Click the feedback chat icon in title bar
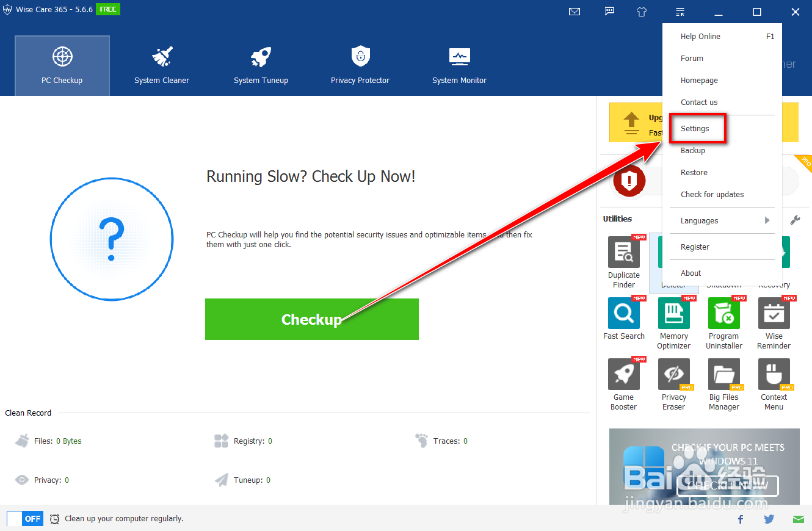 click(x=609, y=12)
